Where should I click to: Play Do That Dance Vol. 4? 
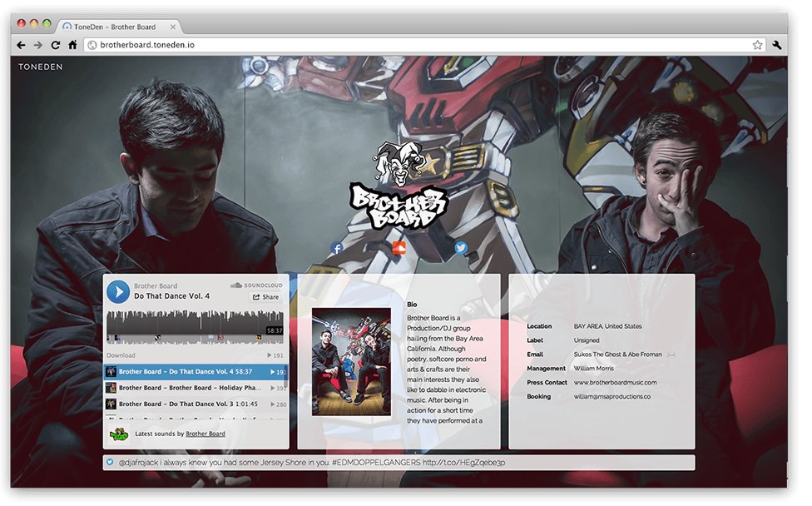(118, 292)
